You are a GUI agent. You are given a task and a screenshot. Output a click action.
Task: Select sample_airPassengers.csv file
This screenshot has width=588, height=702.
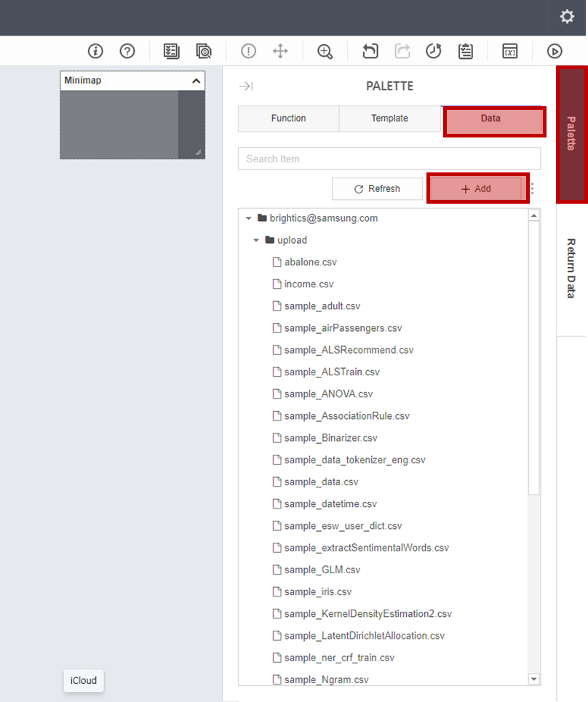343,327
